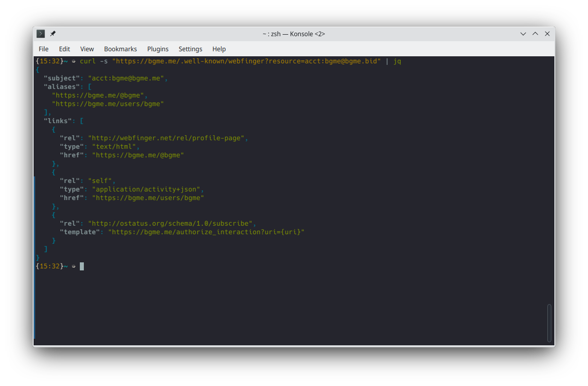Click the authorize_interaction template URL
The image size is (588, 386).
206,232
